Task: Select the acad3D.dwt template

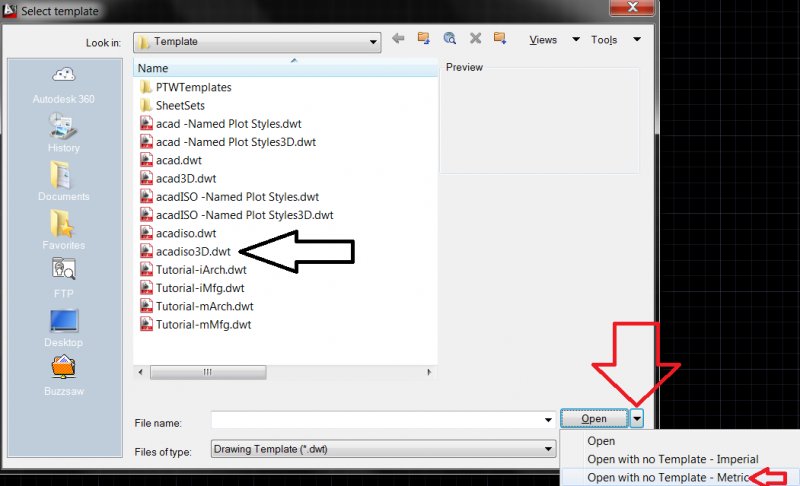Action: click(x=178, y=179)
